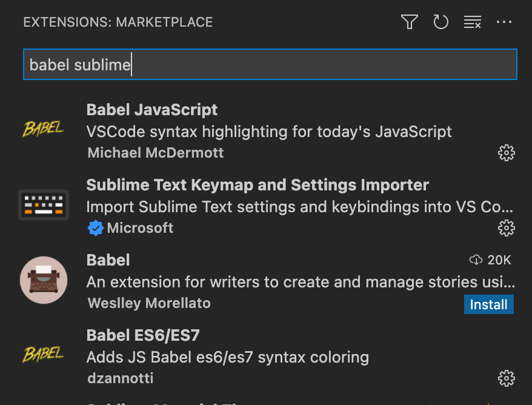The height and width of the screenshot is (405, 532).
Task: Click the search box containing 'babel sublime'
Action: pos(270,65)
